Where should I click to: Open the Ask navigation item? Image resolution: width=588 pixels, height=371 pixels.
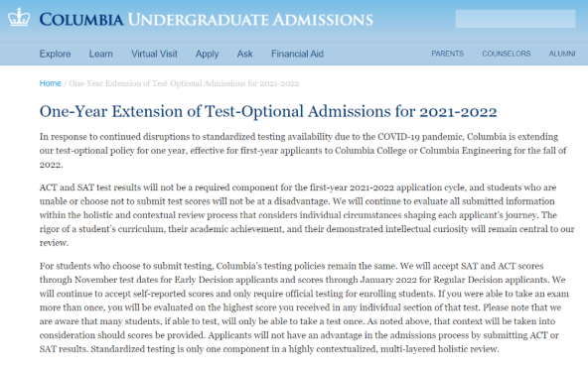click(245, 54)
